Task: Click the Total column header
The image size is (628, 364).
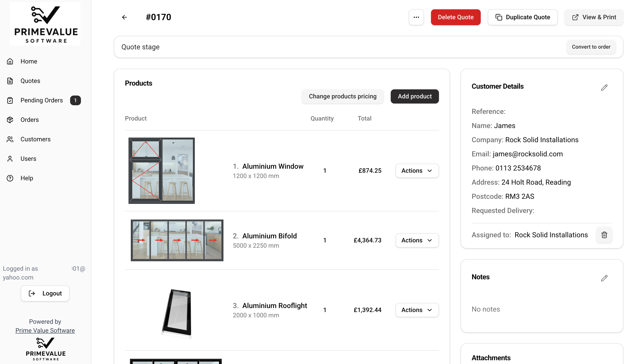Action: click(x=365, y=118)
